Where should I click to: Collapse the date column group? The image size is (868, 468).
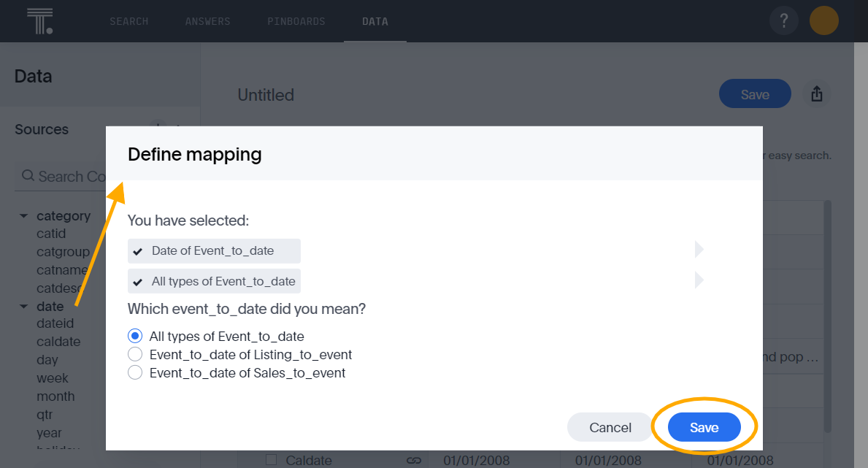[23, 306]
